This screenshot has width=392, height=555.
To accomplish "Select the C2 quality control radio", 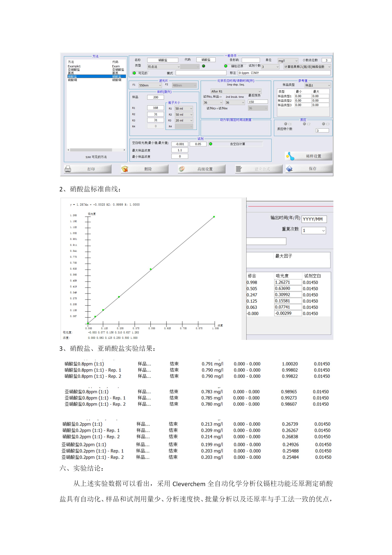I will click(304, 124).
